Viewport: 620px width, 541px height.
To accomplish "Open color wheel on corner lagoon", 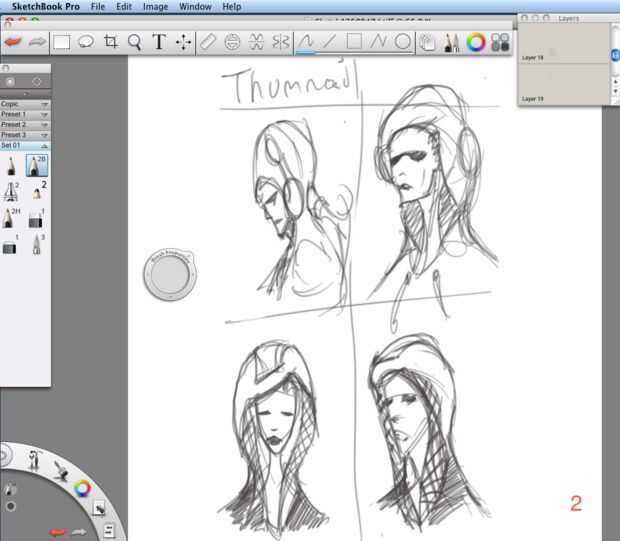I will pyautogui.click(x=82, y=489).
